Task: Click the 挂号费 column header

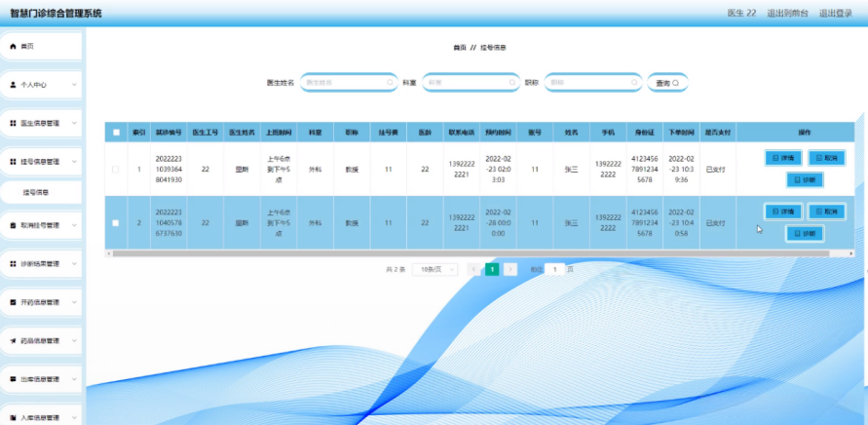Action: pos(388,133)
